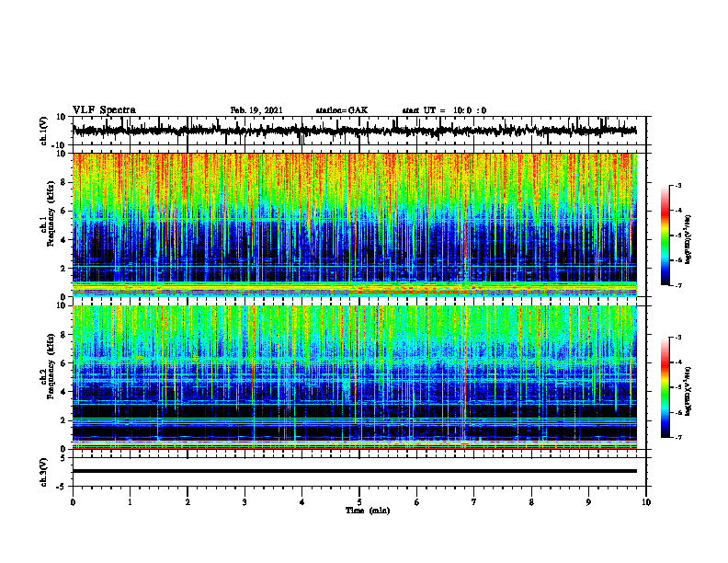Click time axis tick label "5"
Screen dimensions: 728x563
point(359,502)
